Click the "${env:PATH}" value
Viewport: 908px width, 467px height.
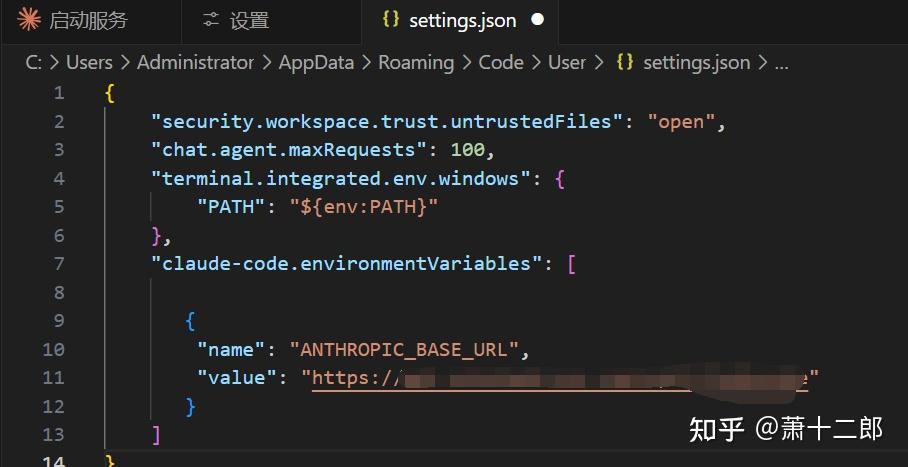pyautogui.click(x=364, y=207)
